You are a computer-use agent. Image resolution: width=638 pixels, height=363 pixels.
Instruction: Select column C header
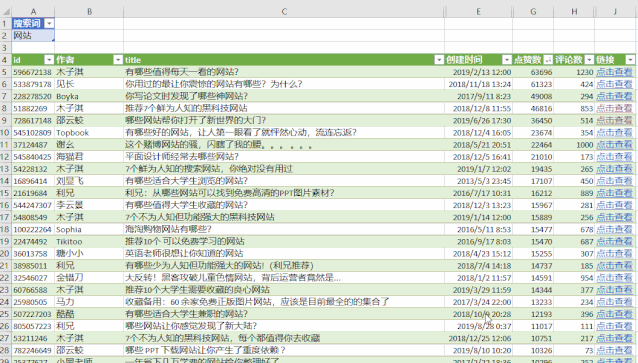(284, 12)
